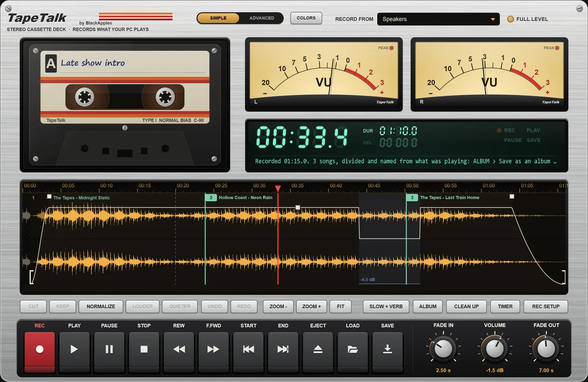Rewind using the REW button

click(x=179, y=352)
